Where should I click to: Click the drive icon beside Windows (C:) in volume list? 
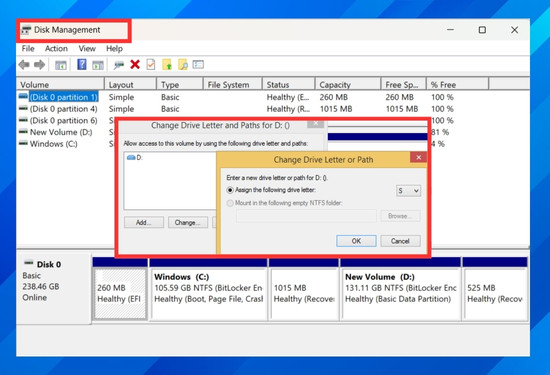click(24, 143)
